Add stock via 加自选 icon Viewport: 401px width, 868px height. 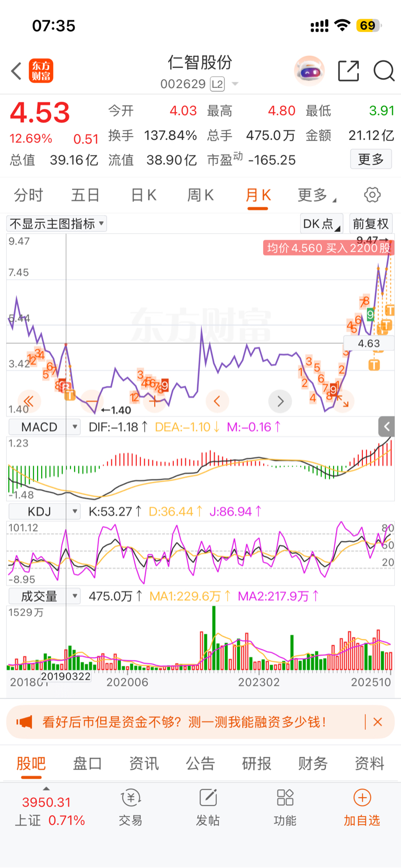tap(362, 807)
